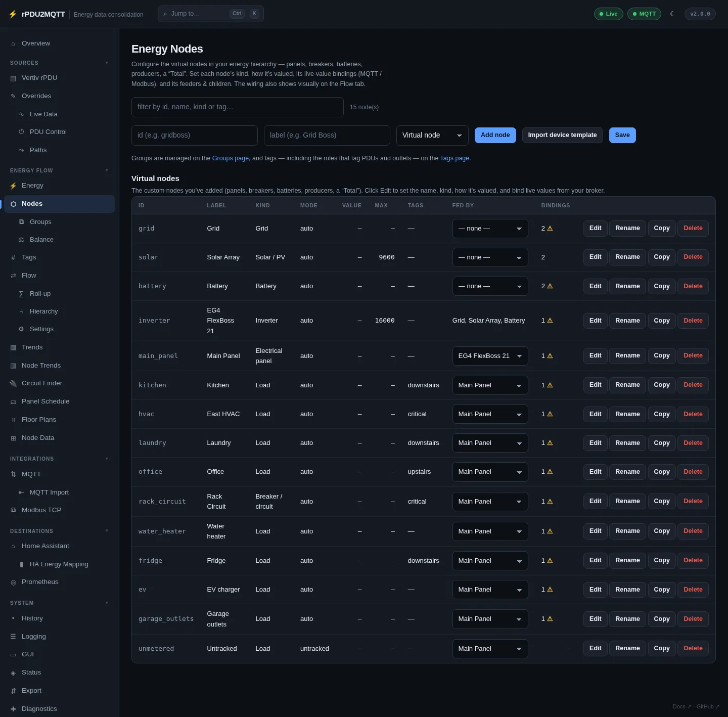
Task: Click the node id input field
Action: (x=195, y=136)
